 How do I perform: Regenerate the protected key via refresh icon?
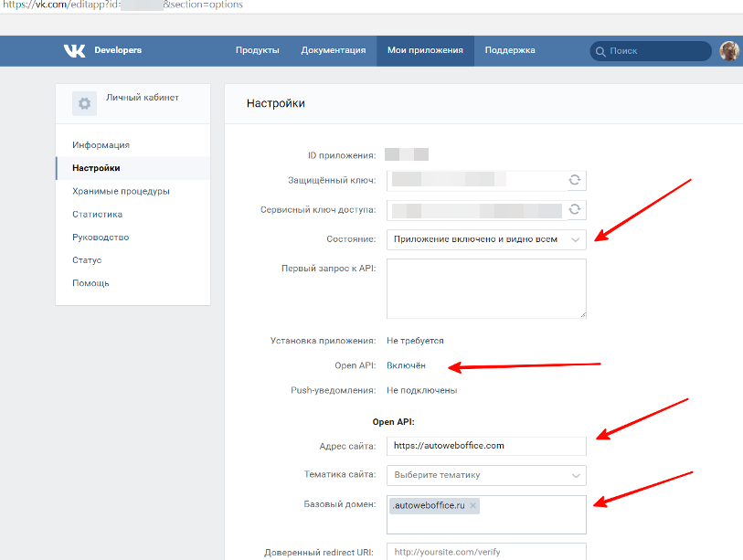point(575,180)
